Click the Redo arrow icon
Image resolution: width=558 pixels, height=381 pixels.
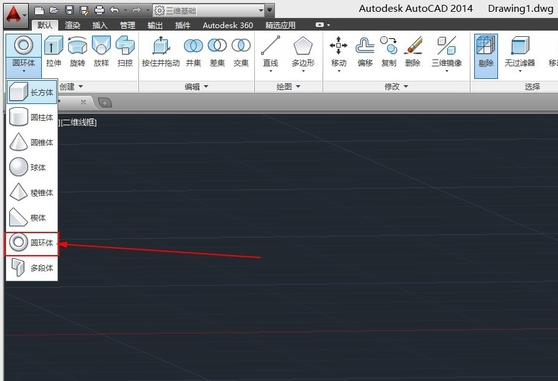pos(137,11)
